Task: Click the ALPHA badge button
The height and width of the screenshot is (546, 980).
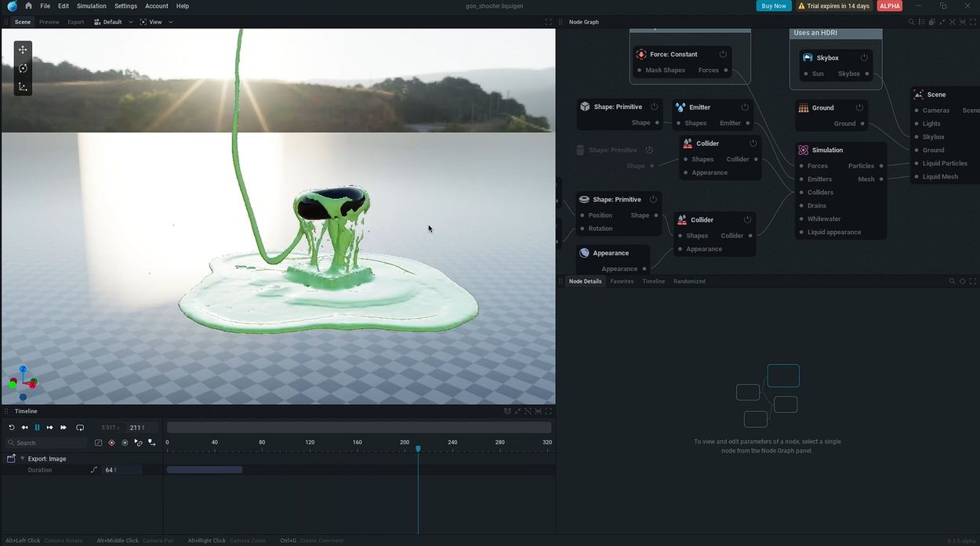Action: coord(889,6)
